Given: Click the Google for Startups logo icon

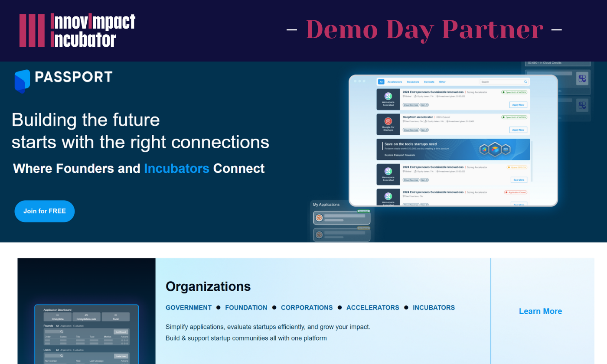Looking at the screenshot, I should pyautogui.click(x=388, y=121).
